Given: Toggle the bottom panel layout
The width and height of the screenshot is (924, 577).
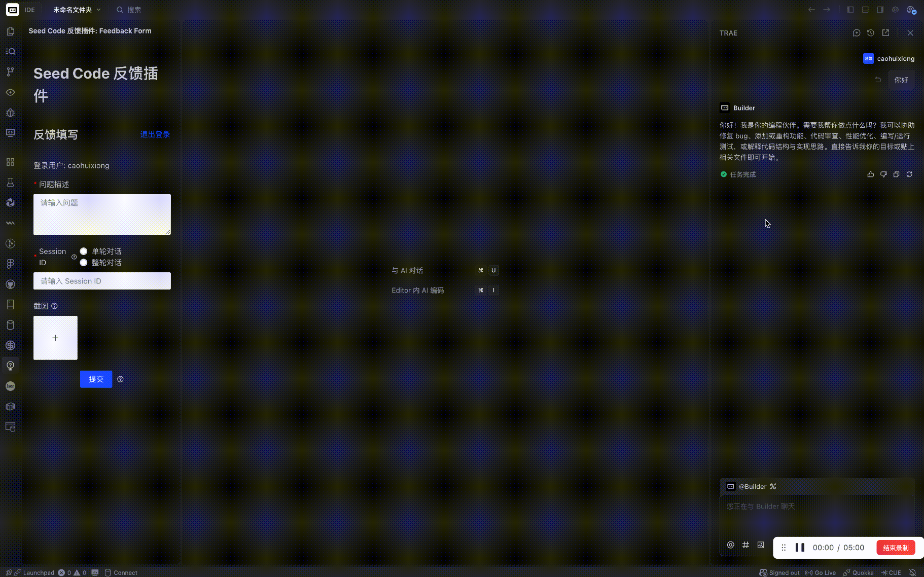Looking at the screenshot, I should click(x=866, y=10).
